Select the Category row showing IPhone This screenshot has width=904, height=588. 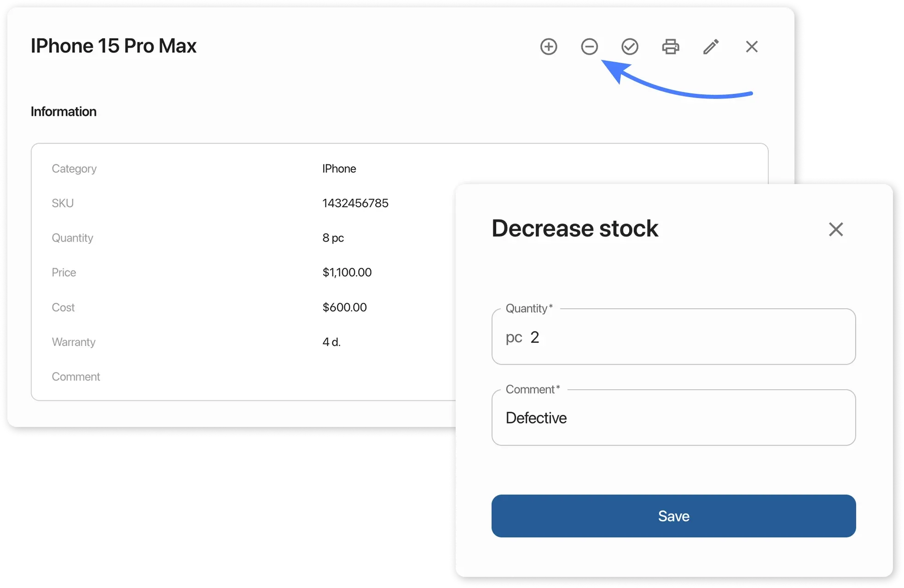339,168
